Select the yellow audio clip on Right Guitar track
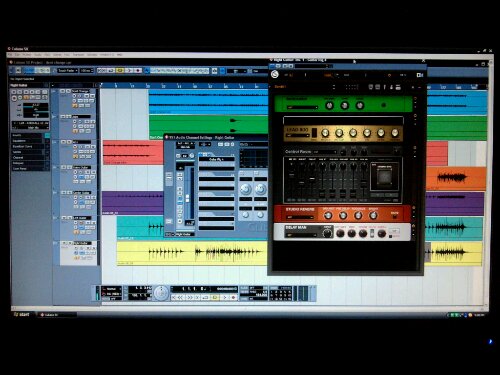 (192, 253)
